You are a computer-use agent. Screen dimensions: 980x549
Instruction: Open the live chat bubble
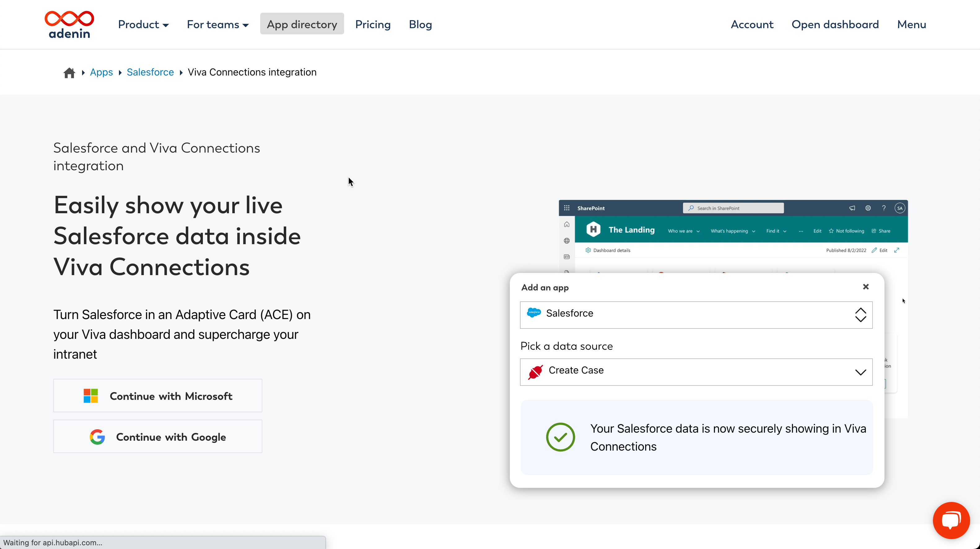pyautogui.click(x=951, y=520)
